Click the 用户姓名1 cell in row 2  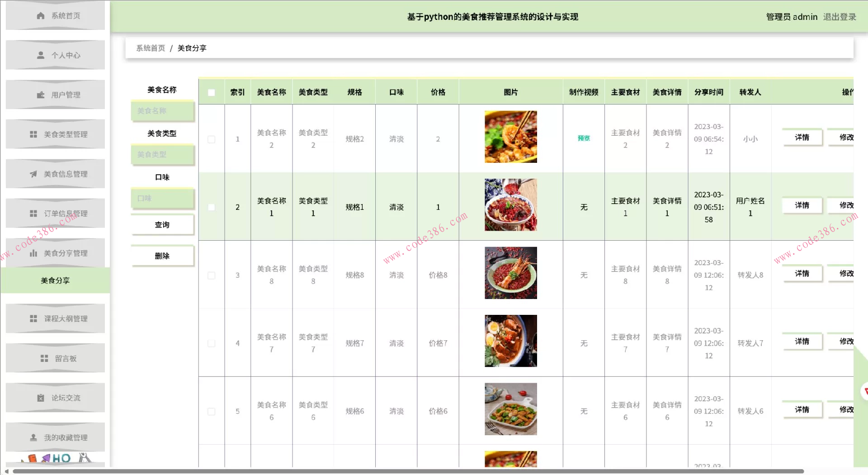[x=750, y=207]
